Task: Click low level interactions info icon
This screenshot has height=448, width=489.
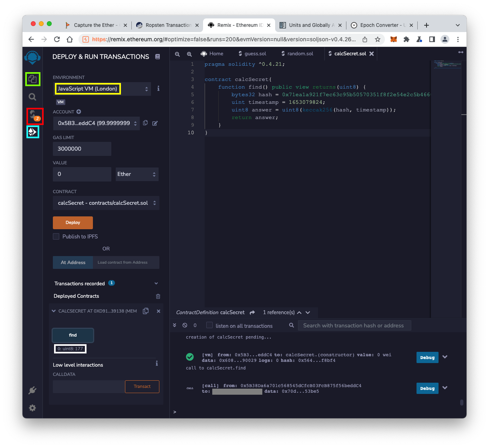Action: (157, 363)
